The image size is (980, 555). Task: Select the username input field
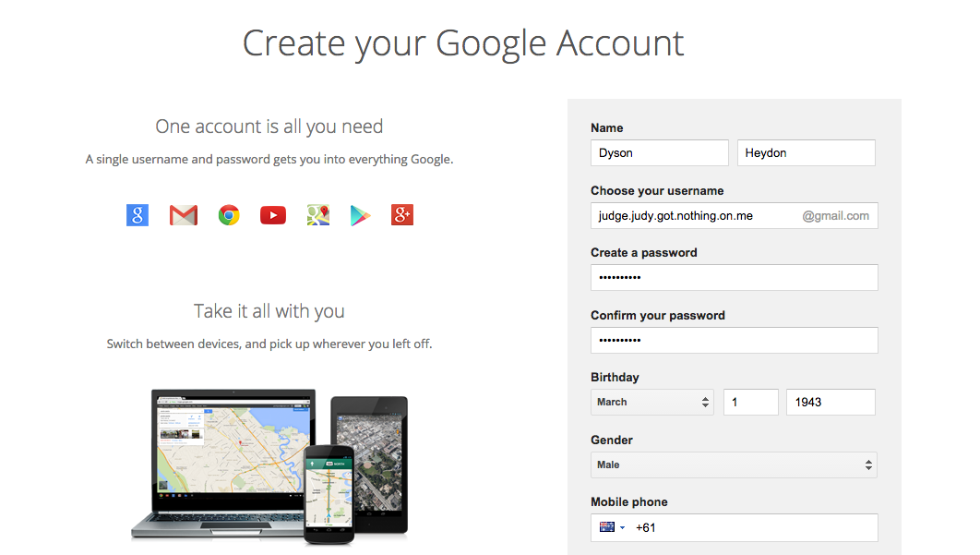pyautogui.click(x=694, y=216)
